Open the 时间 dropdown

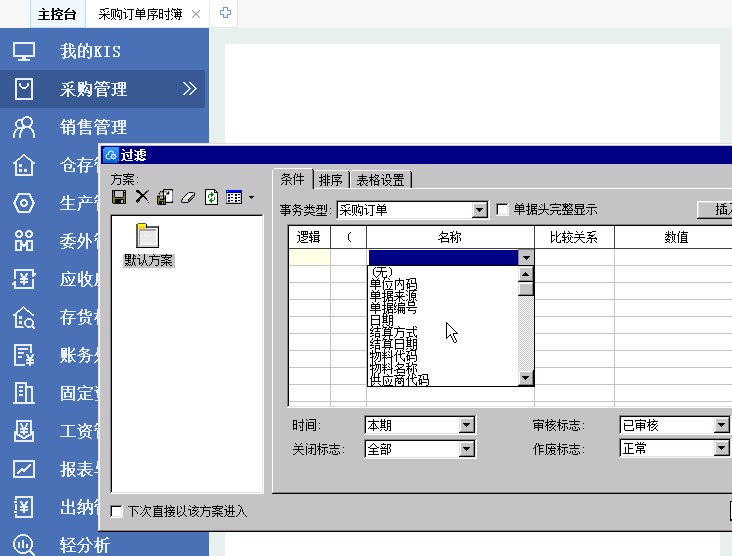click(466, 425)
